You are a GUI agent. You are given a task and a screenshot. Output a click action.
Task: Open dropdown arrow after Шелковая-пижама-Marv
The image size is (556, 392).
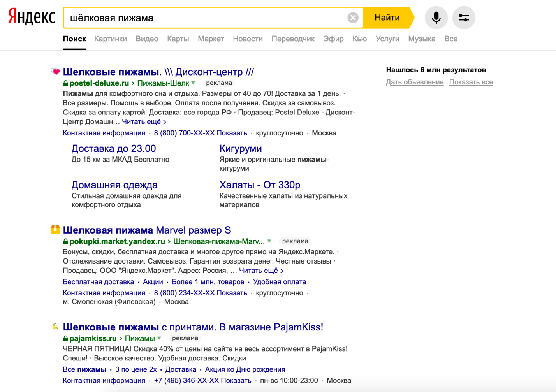pos(269,241)
